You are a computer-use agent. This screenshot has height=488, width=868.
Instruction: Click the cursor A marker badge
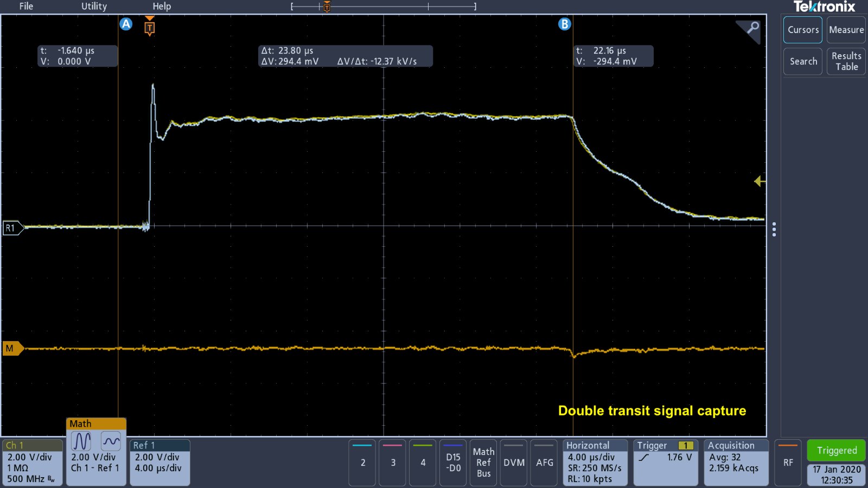126,24
